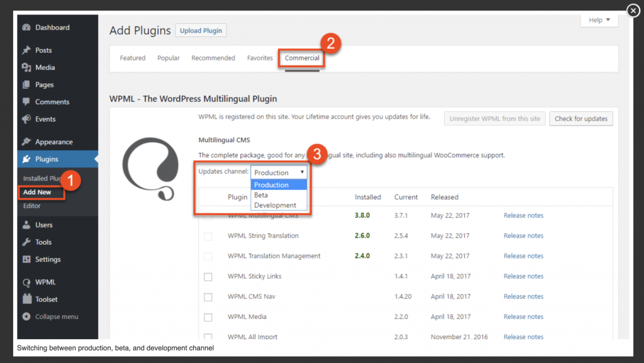Click the WPML Media plugin name
Viewport: 644px width, 363px height.
(247, 316)
